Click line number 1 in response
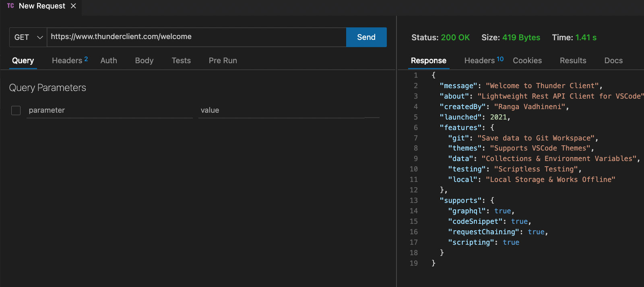The image size is (644, 287). click(416, 75)
